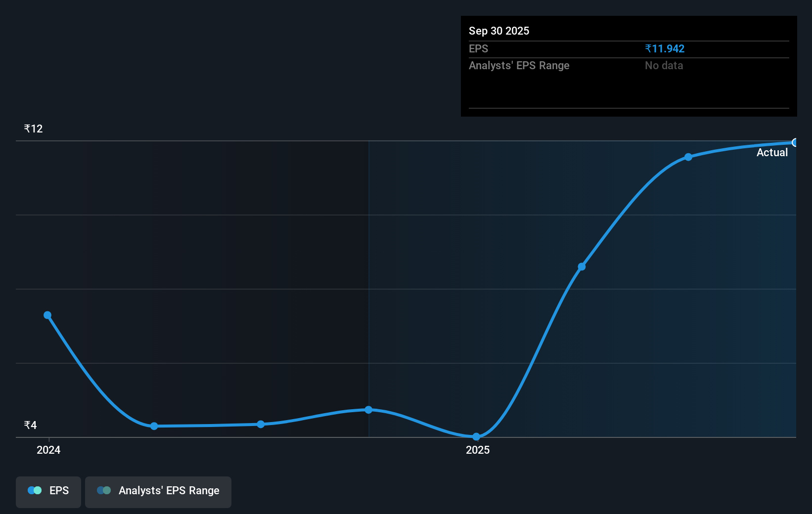Toggle the Analysts' EPS Range legend button
The image size is (812, 514).
coord(158,492)
